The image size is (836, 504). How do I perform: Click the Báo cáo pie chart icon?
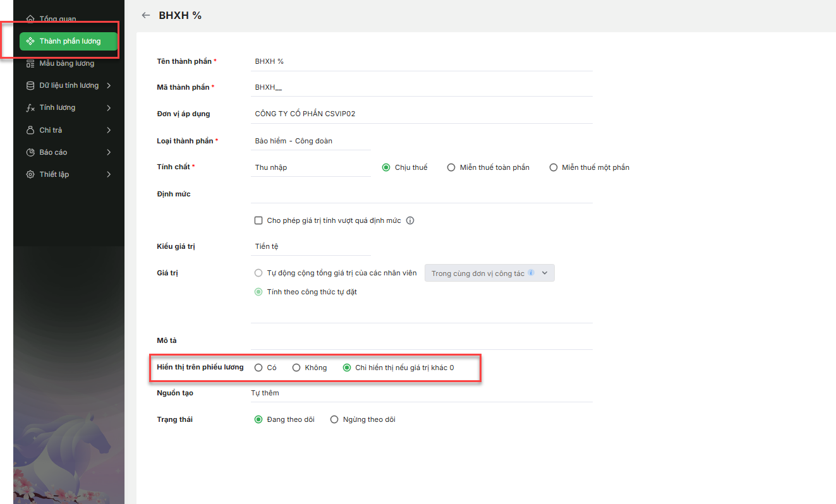click(x=30, y=152)
